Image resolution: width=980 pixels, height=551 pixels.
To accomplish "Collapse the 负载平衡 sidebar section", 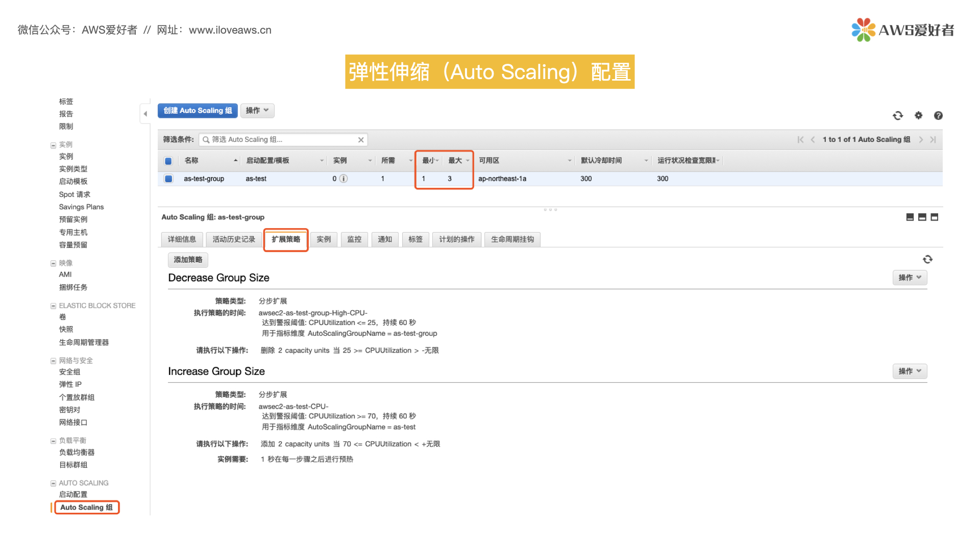I will (x=53, y=441).
